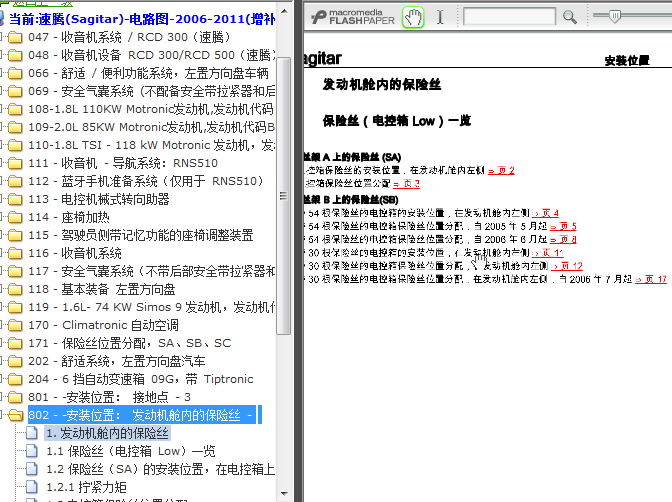Viewport: 672px width, 502px height.
Task: Click folder icon of 114 座椅加热
Action: point(15,218)
